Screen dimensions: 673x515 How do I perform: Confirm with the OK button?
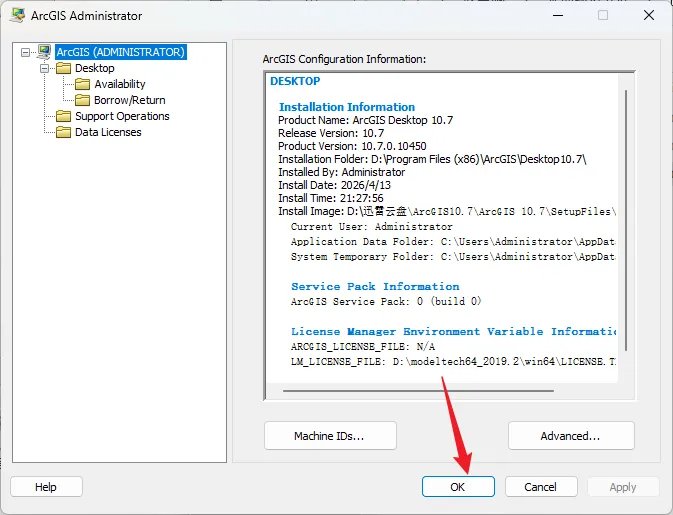(x=458, y=487)
